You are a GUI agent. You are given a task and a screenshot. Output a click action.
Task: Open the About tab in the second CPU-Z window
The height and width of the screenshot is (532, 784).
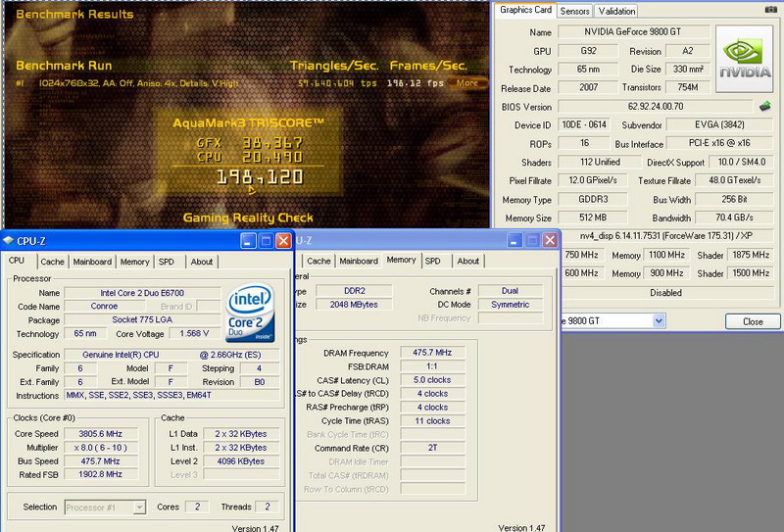468,261
